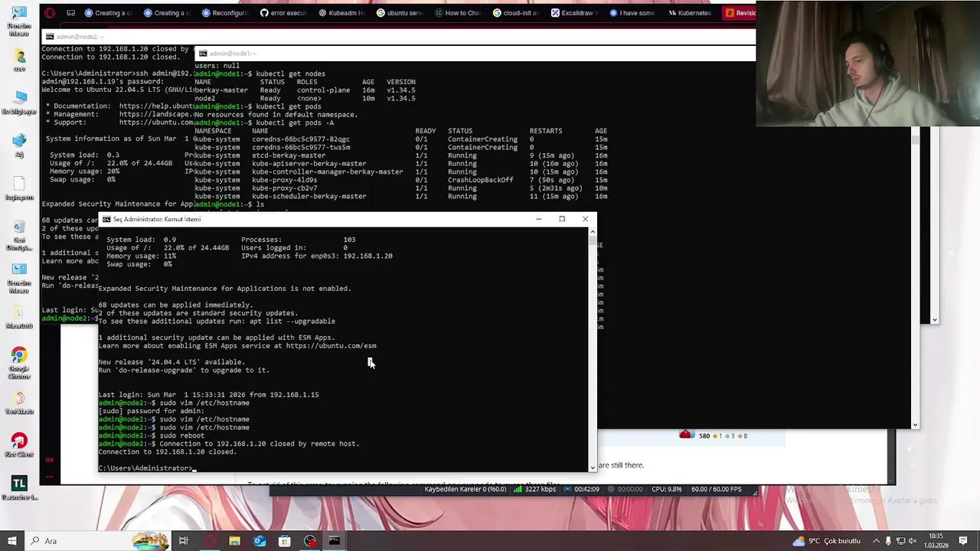Open the OBS Studio taskbar icon

309,541
